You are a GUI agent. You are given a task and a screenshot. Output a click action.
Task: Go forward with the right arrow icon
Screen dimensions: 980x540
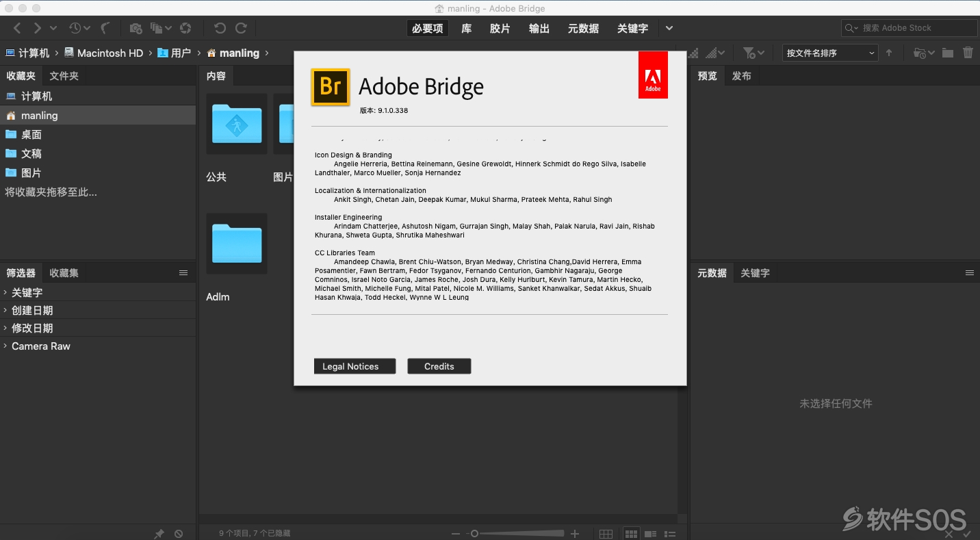pos(38,28)
